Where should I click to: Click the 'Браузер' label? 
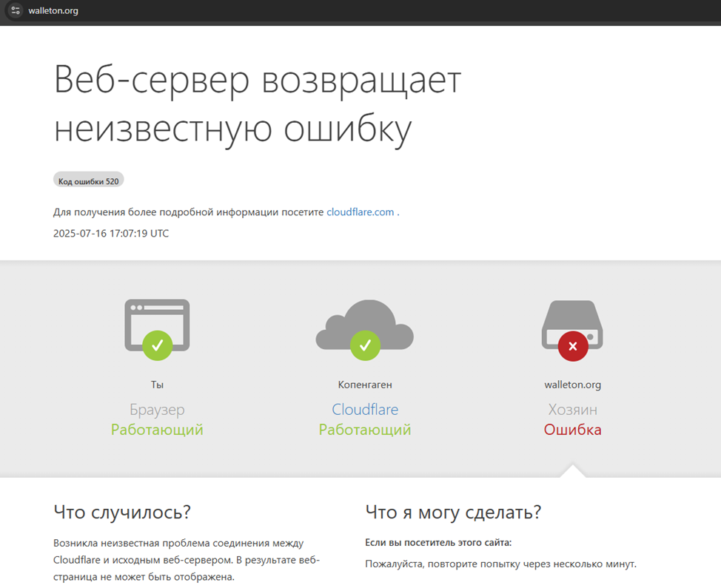(x=157, y=410)
